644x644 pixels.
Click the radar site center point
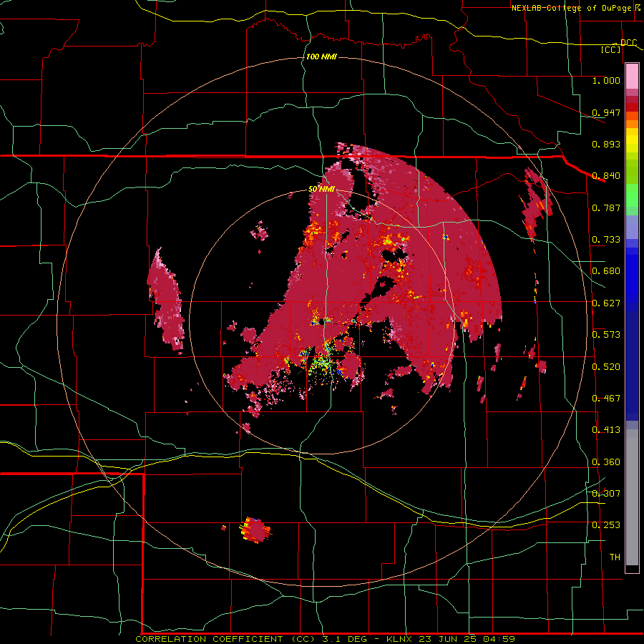tap(321, 323)
